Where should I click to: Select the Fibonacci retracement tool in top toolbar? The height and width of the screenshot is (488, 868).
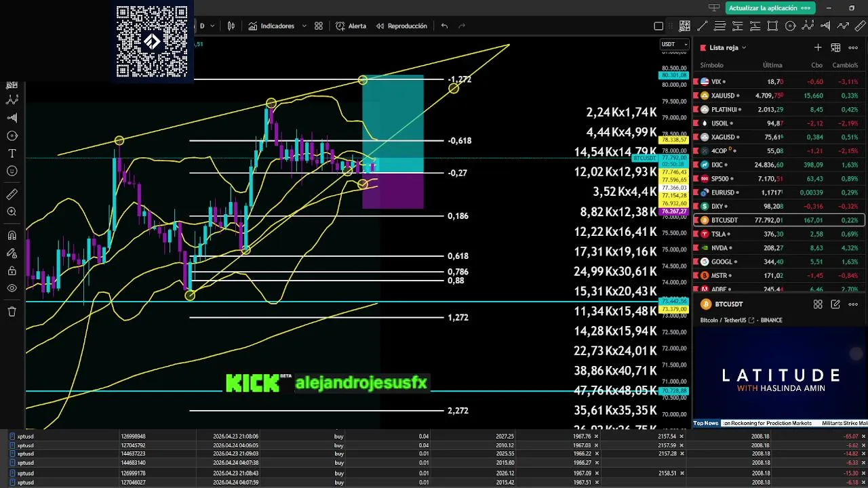point(738,26)
